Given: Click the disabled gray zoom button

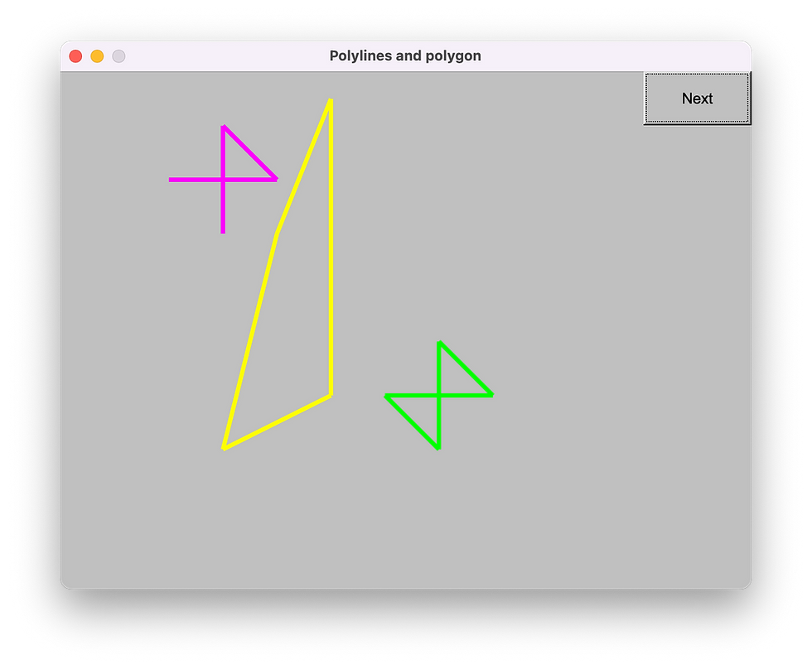Looking at the screenshot, I should point(118,55).
